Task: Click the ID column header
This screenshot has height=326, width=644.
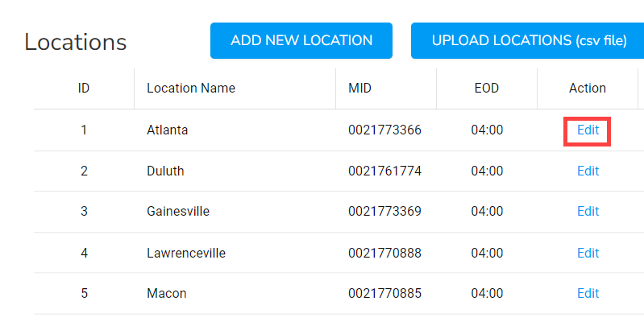Action: tap(84, 89)
